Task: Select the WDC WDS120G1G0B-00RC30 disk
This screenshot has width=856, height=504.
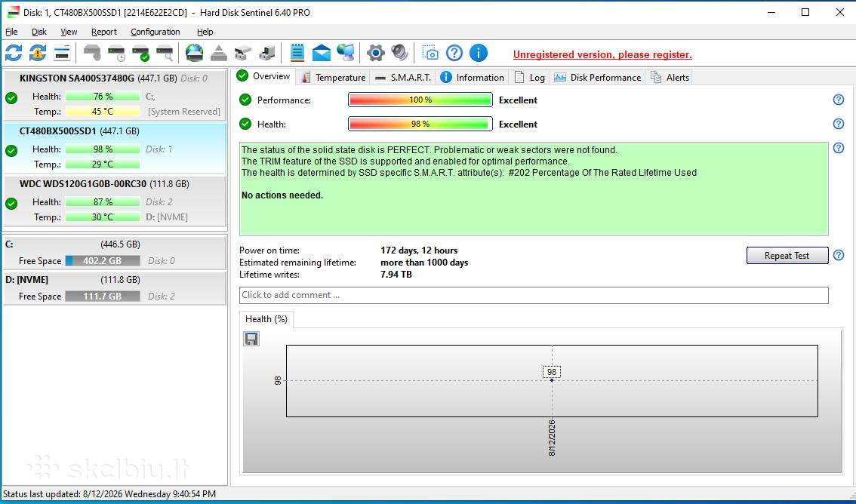Action: (x=115, y=201)
